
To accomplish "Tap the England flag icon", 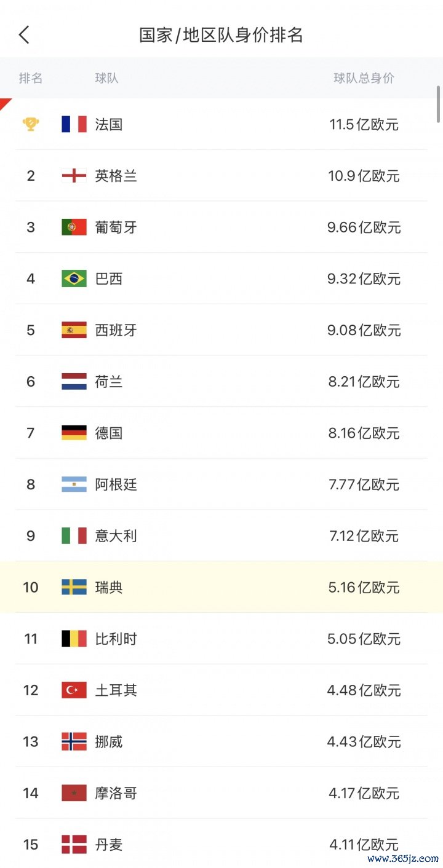I will 74,176.
